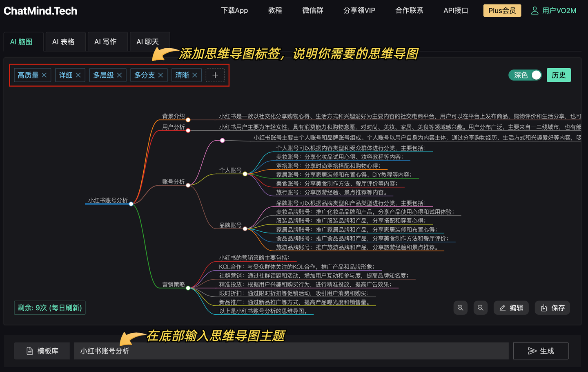588x372 pixels.
Task: Remove the 多分支 tag
Action: pyautogui.click(x=160, y=75)
